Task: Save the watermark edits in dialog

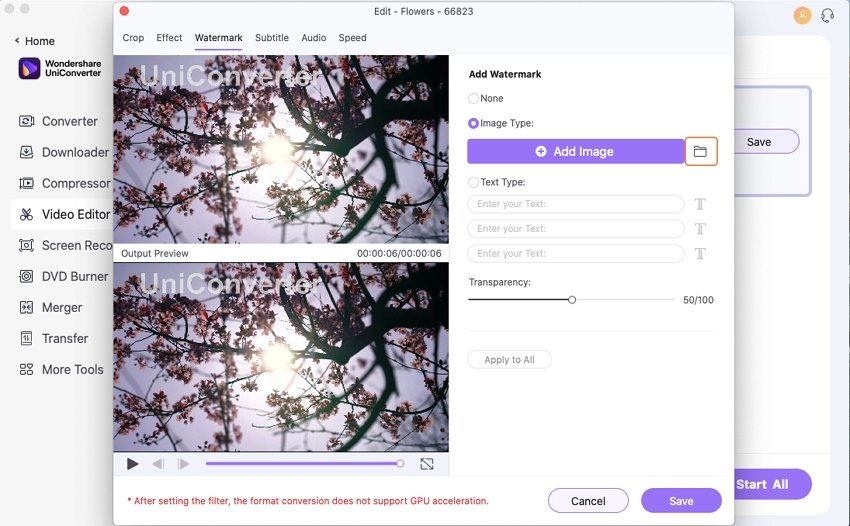Action: [681, 501]
